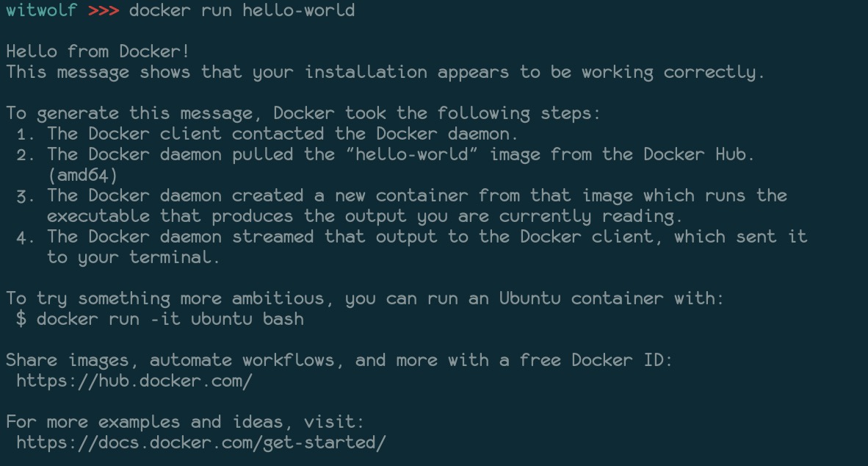The width and height of the screenshot is (868, 466).
Task: Click step number 3 in list
Action: [25, 196]
